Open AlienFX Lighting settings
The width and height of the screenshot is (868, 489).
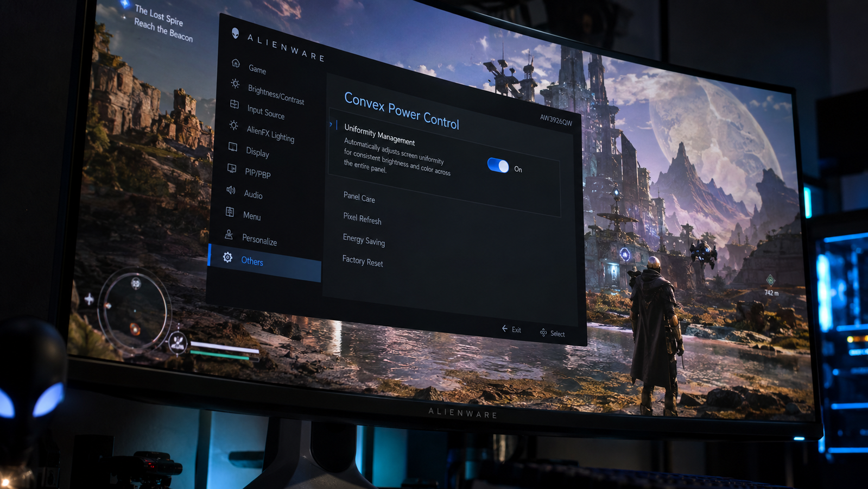pyautogui.click(x=270, y=134)
